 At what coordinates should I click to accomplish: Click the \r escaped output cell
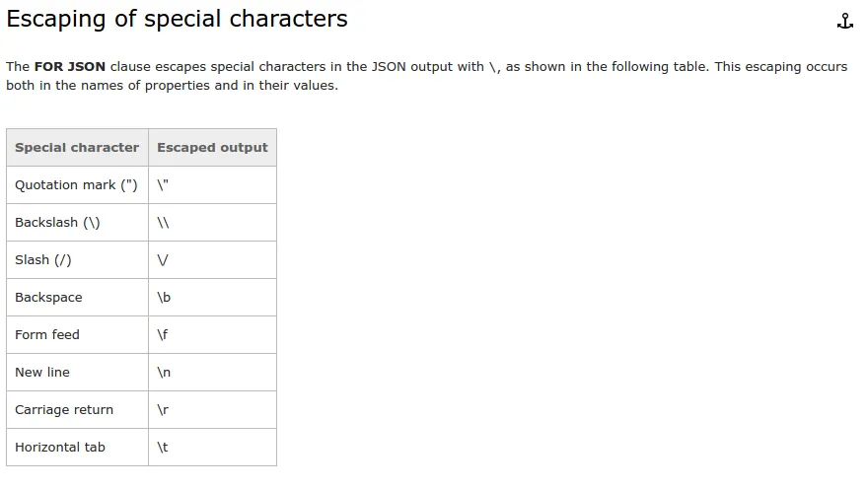[x=212, y=410]
